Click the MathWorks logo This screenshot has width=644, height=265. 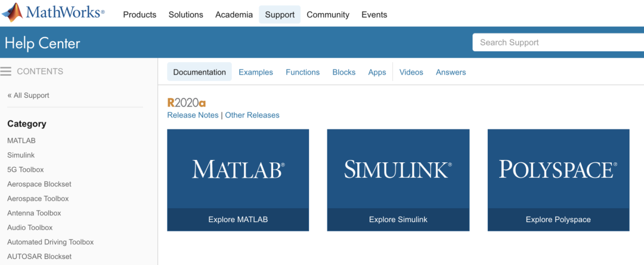[x=54, y=13]
